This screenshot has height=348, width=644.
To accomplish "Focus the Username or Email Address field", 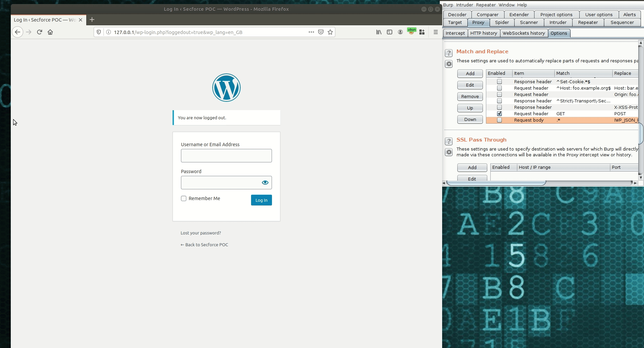I will pyautogui.click(x=226, y=156).
